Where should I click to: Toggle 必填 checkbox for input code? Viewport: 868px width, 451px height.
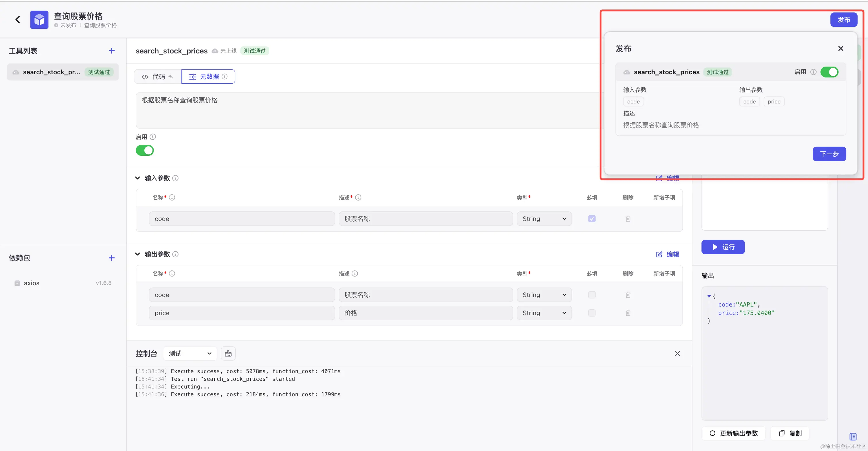point(592,219)
